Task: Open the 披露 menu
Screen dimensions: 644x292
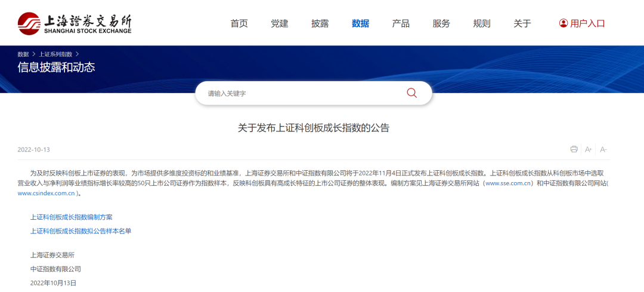Action: point(320,23)
